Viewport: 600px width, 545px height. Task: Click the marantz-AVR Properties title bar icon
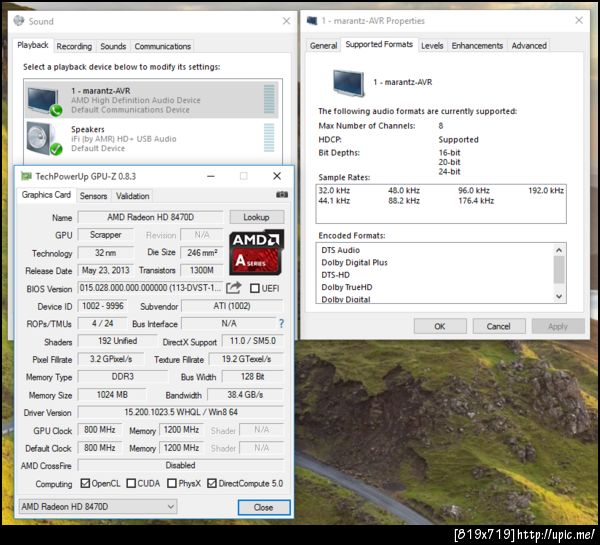(x=312, y=21)
